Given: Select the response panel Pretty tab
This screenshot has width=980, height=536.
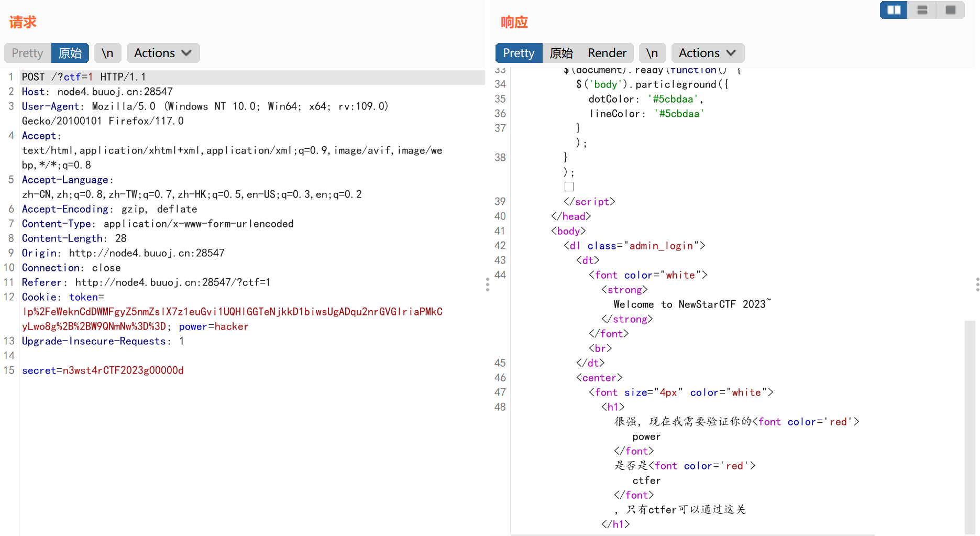Looking at the screenshot, I should [519, 53].
